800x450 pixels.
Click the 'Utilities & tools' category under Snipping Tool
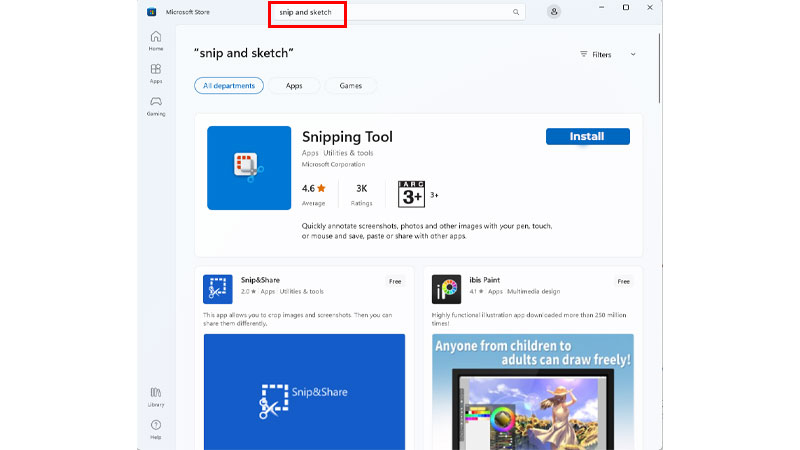pyautogui.click(x=348, y=153)
